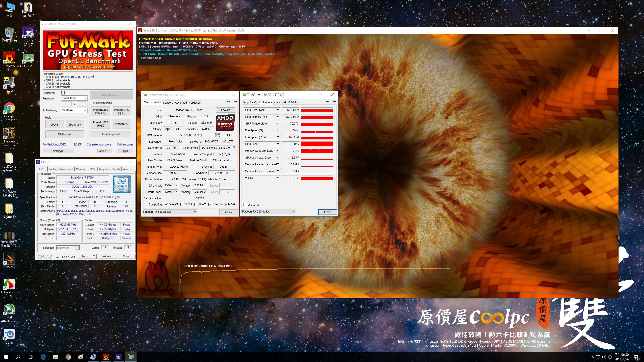The width and height of the screenshot is (644, 362).
Task: Open the FastStone Capture folder icon
Action: pyautogui.click(x=9, y=162)
